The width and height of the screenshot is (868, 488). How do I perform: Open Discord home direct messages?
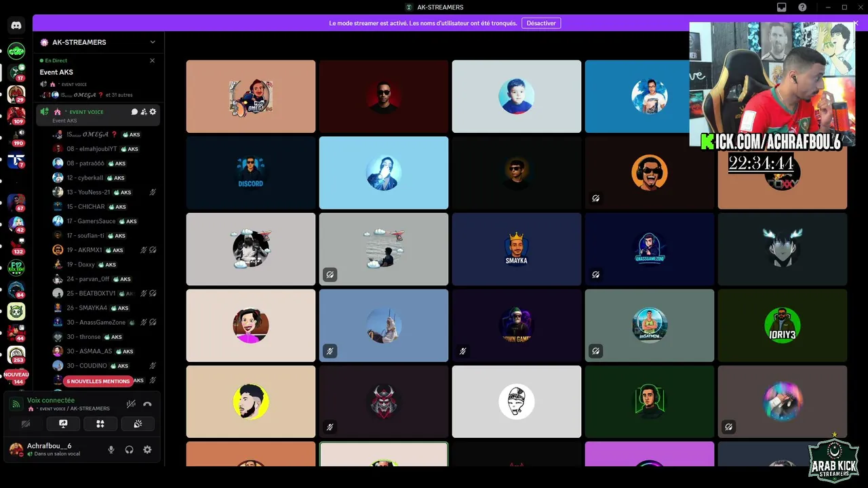click(x=16, y=26)
